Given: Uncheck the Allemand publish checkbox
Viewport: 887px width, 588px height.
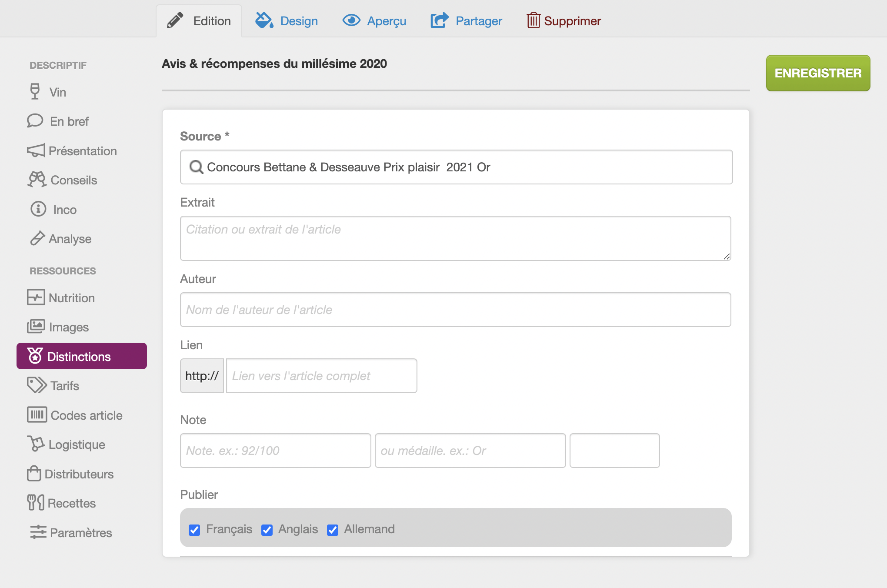Looking at the screenshot, I should (333, 530).
